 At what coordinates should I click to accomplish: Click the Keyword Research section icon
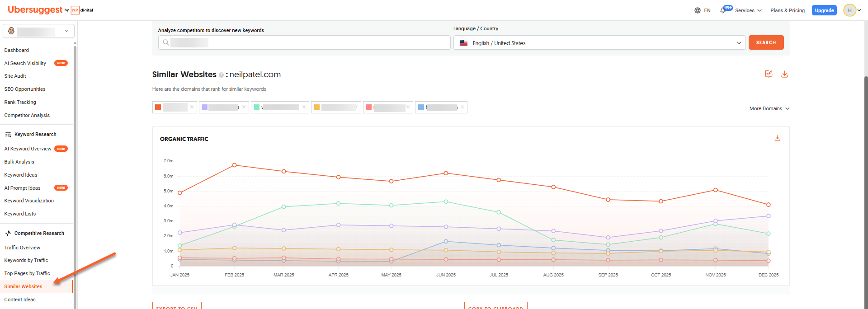pyautogui.click(x=8, y=135)
